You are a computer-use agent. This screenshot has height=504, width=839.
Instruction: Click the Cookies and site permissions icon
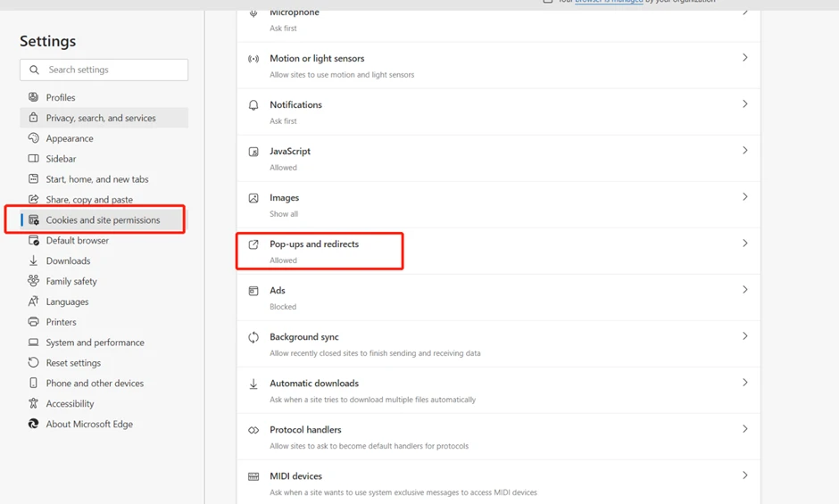pyautogui.click(x=33, y=219)
